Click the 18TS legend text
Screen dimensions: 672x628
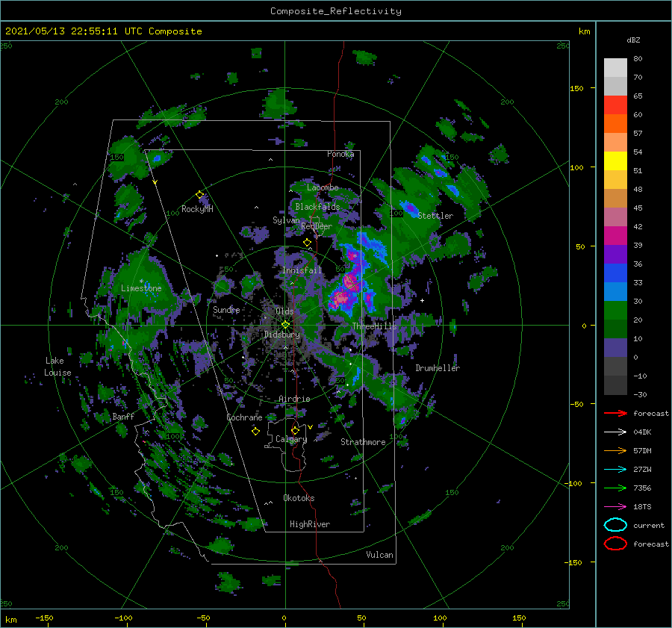[x=642, y=507]
